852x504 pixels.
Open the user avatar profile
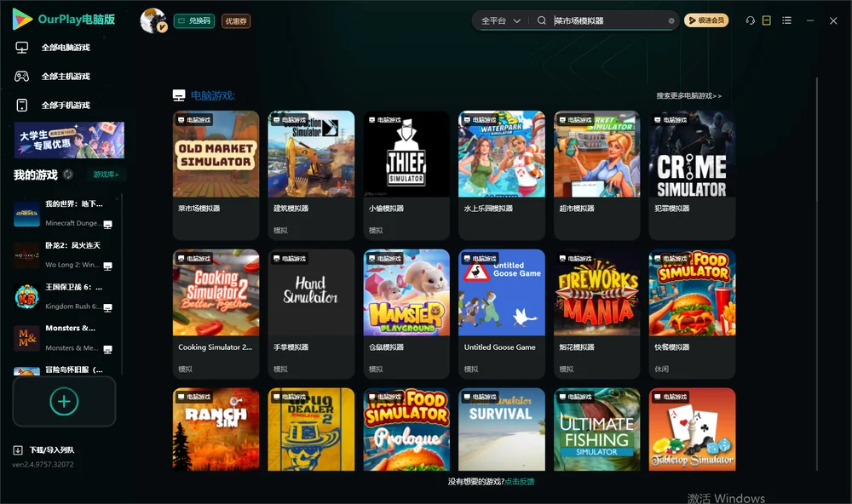click(153, 20)
